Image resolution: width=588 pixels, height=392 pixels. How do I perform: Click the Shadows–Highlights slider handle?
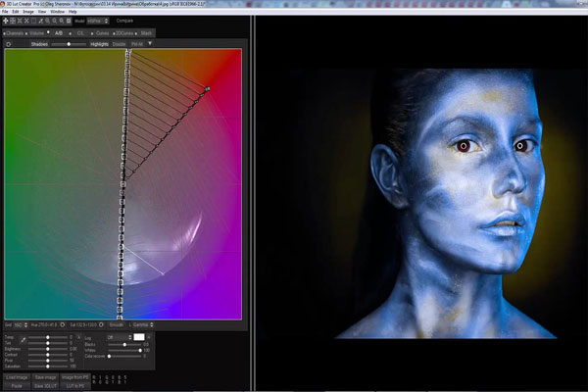click(x=68, y=44)
